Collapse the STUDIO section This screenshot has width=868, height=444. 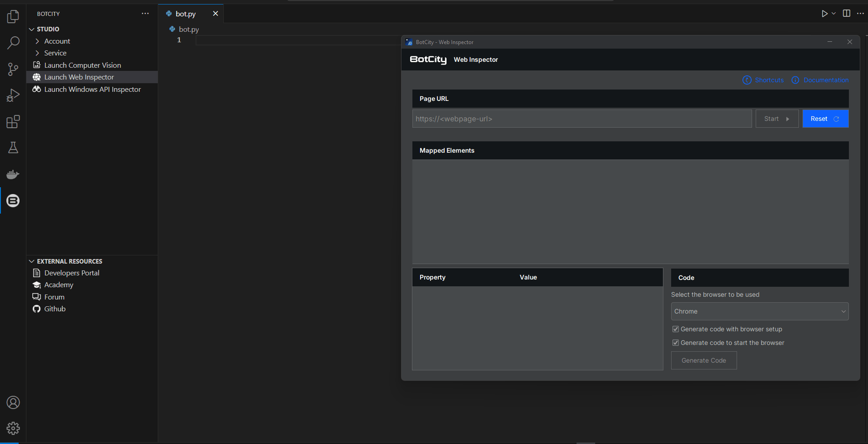tap(32, 29)
